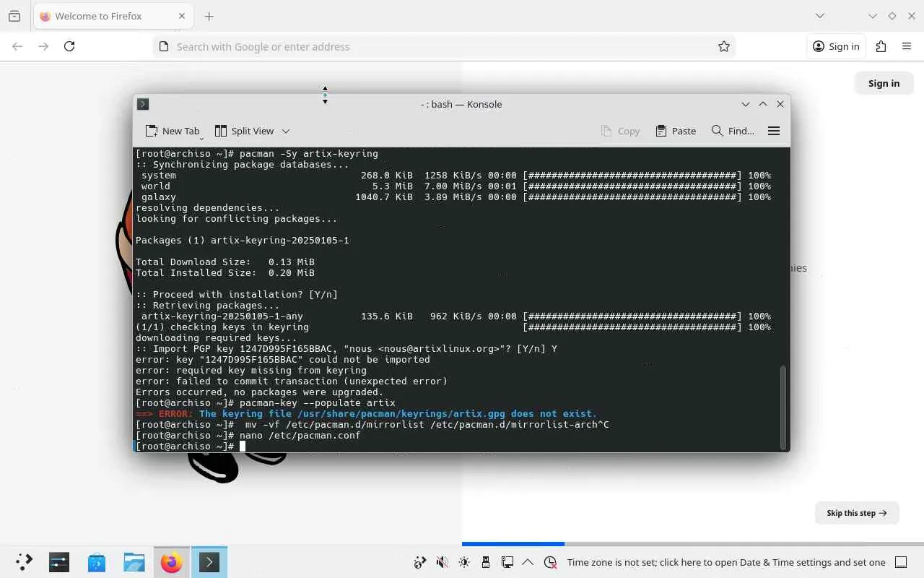Screen dimensions: 924x578
Task: Click the Copy button in Konsole toolbar
Action: click(620, 131)
